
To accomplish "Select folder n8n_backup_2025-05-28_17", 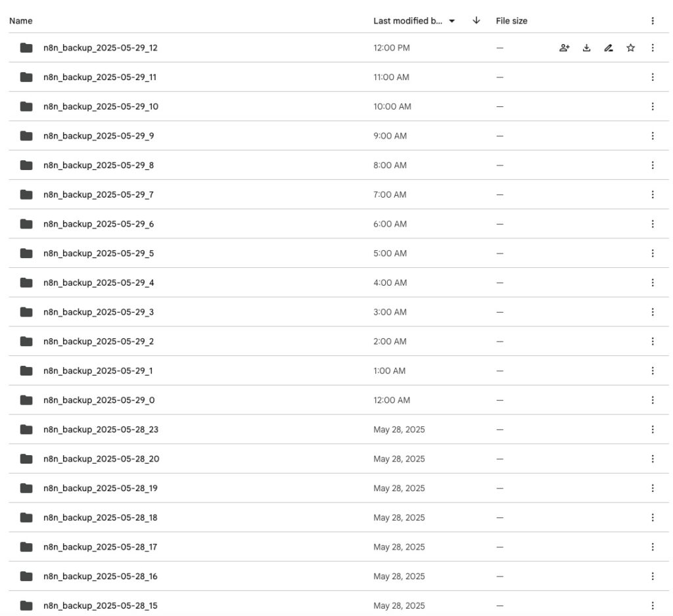I will point(338,547).
